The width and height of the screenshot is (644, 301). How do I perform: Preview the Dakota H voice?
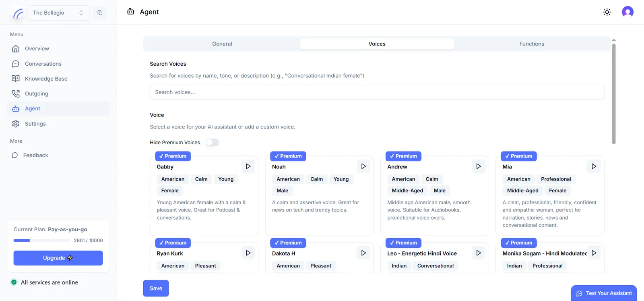click(363, 253)
